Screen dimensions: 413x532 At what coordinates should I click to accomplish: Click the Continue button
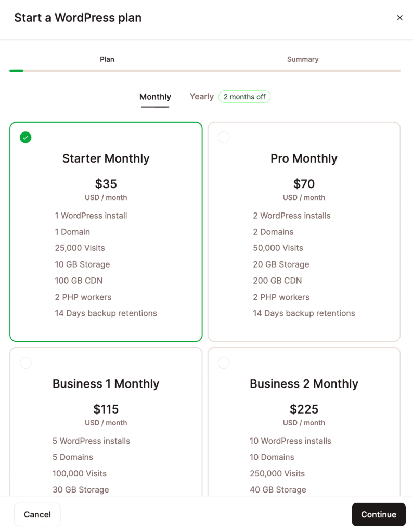379,514
